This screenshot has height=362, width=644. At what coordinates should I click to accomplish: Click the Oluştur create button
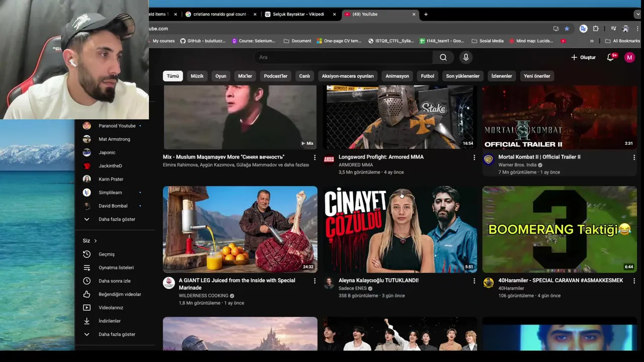tap(583, 57)
